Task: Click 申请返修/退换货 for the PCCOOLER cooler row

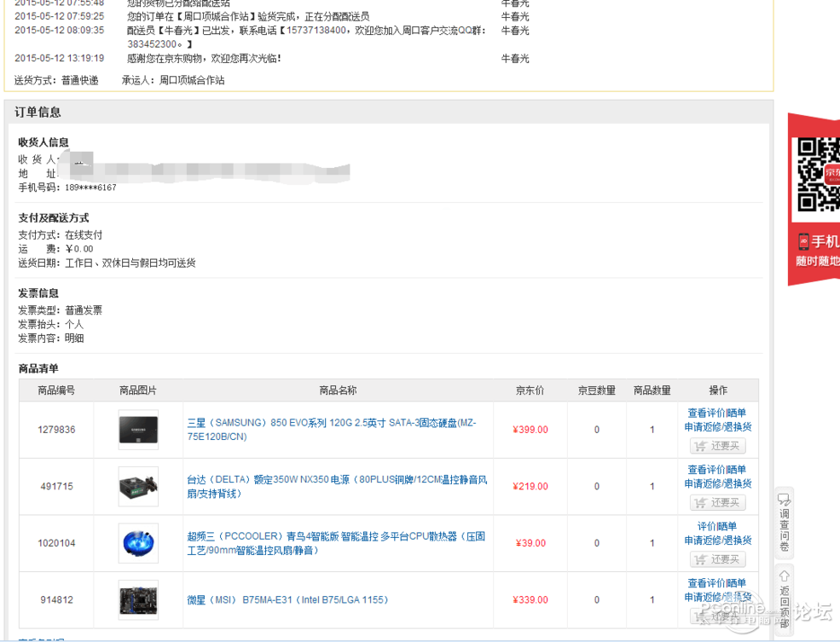Action: pos(718,541)
